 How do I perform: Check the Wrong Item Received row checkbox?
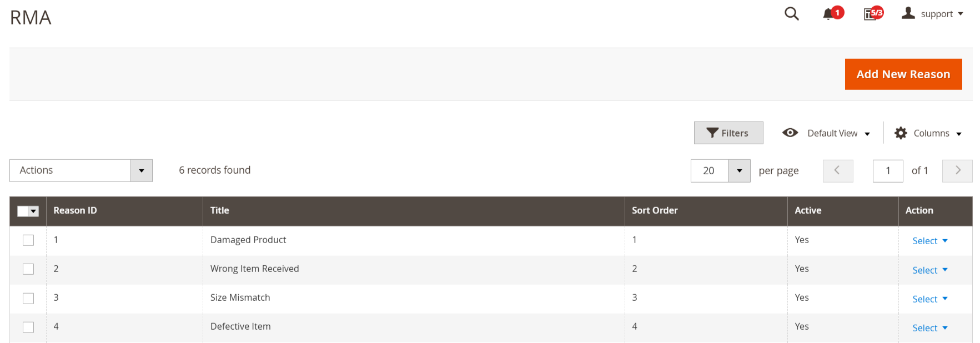pyautogui.click(x=28, y=269)
